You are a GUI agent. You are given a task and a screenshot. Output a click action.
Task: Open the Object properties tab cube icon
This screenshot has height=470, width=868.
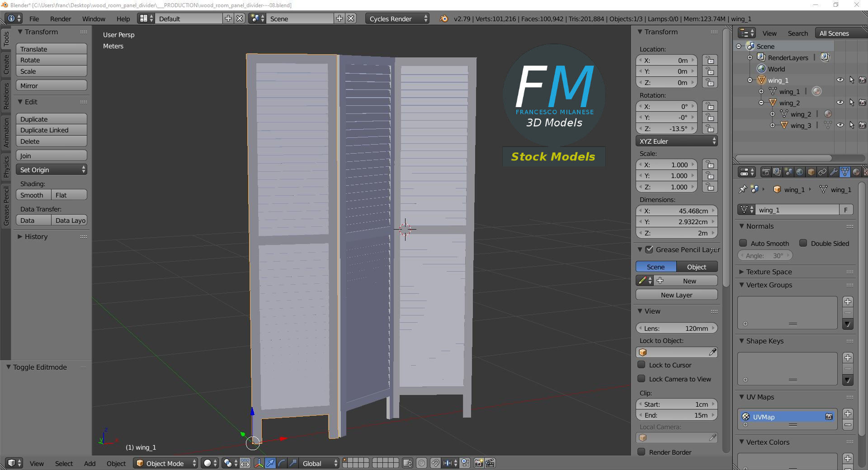point(811,172)
